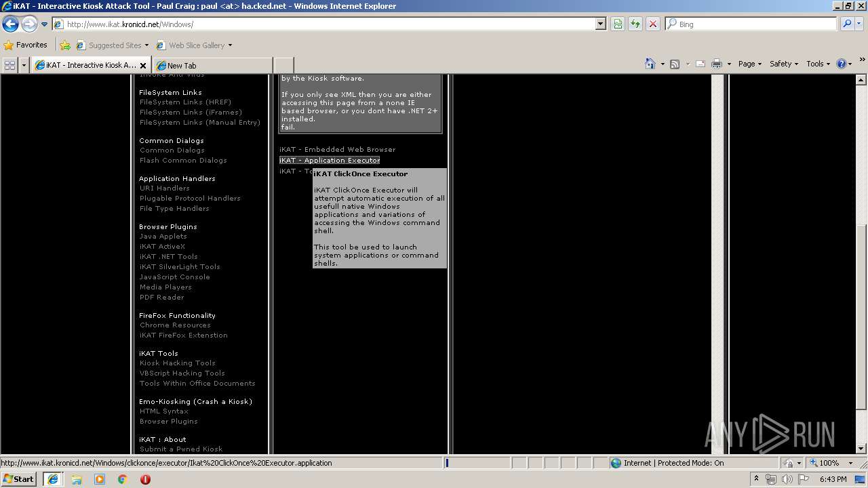The height and width of the screenshot is (488, 868).
Task: Open Chrome Resources link
Action: point(175,325)
